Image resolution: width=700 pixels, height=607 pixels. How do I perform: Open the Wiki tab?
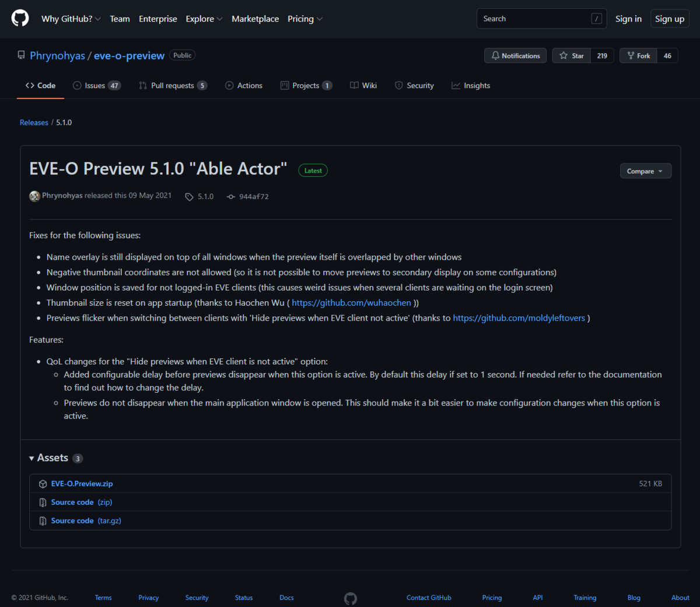(363, 85)
